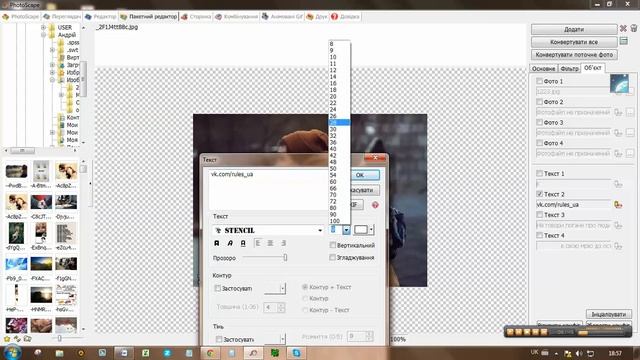
Task: Toggle the Вертикальний checkbox
Action: [x=332, y=245]
